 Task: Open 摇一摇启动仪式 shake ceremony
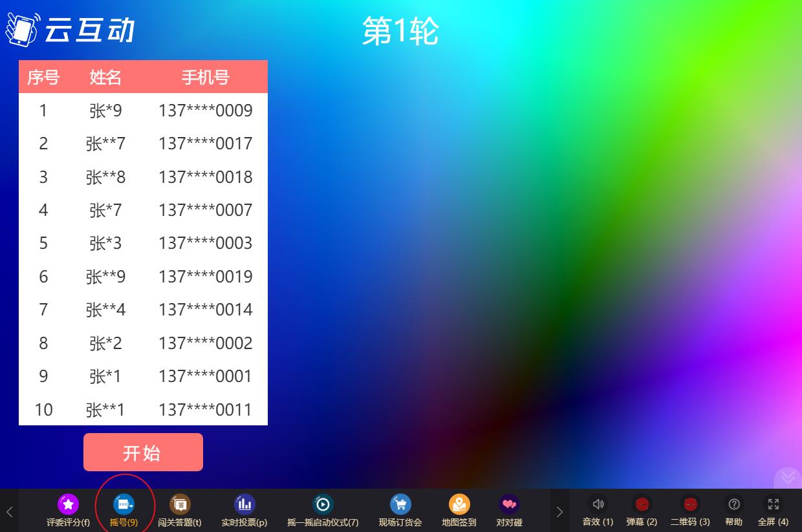322,505
